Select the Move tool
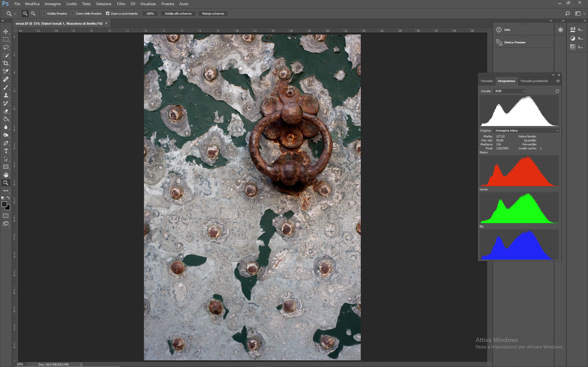Viewport: 588px width, 367px height. pyautogui.click(x=6, y=32)
